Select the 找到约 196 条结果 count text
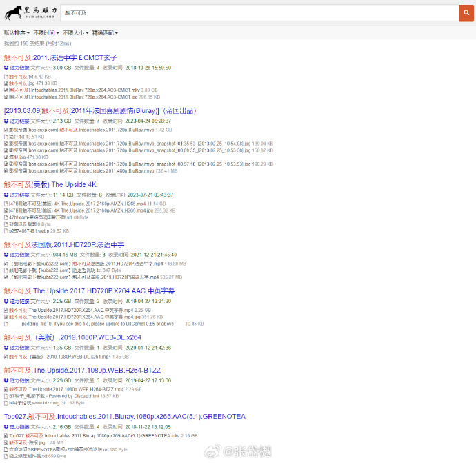This screenshot has width=476, height=463. coord(38,43)
